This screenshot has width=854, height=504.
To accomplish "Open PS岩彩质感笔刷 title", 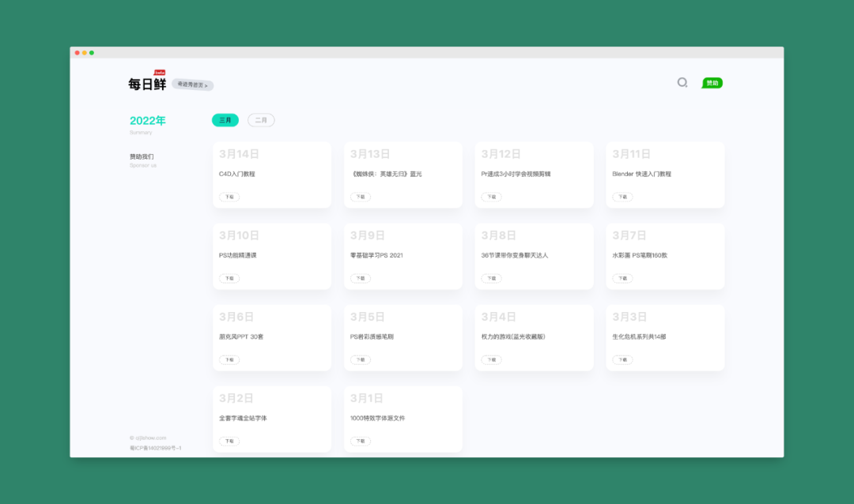I will [x=372, y=337].
